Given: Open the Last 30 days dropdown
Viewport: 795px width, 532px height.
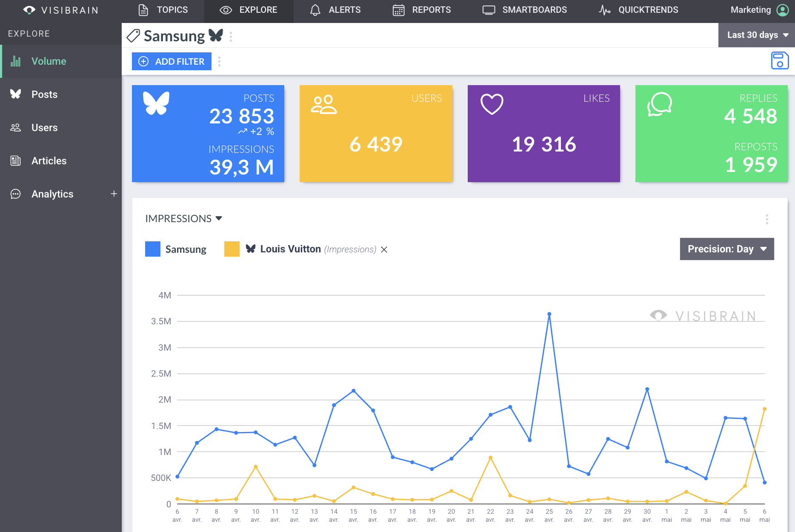Looking at the screenshot, I should click(x=757, y=35).
